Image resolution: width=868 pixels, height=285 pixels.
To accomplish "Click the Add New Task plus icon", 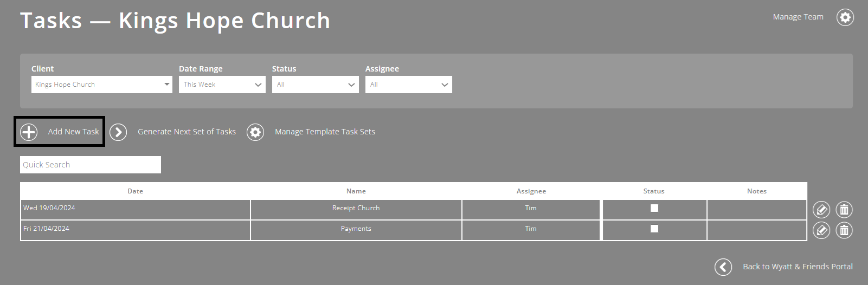I will point(29,132).
